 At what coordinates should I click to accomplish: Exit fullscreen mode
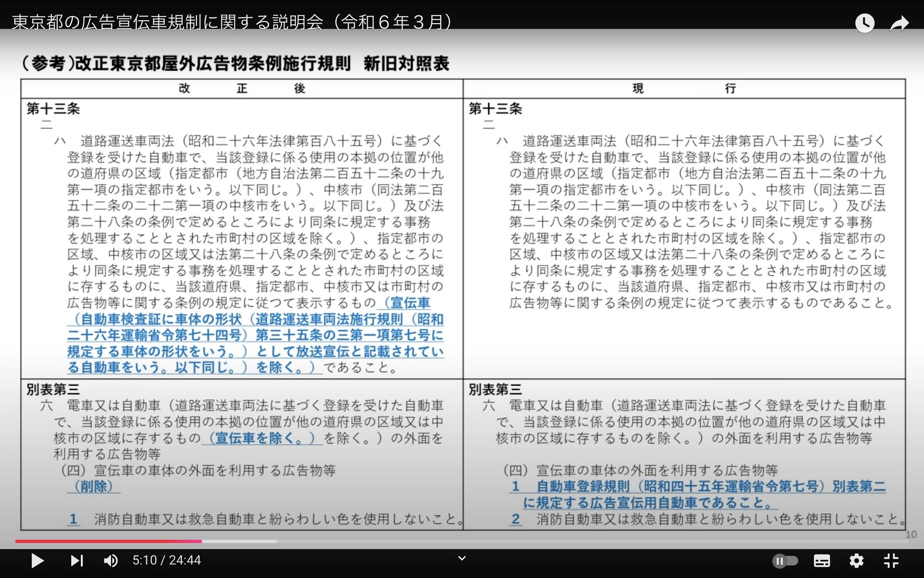(891, 561)
